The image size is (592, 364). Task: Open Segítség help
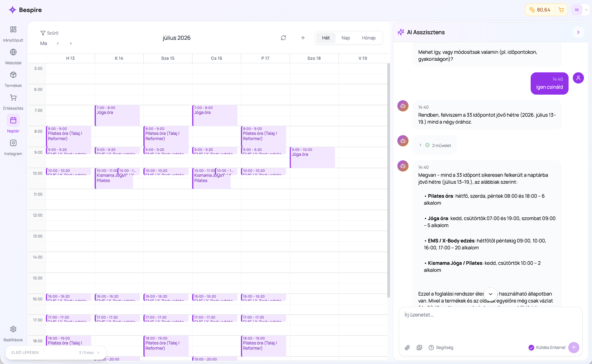coord(441,348)
